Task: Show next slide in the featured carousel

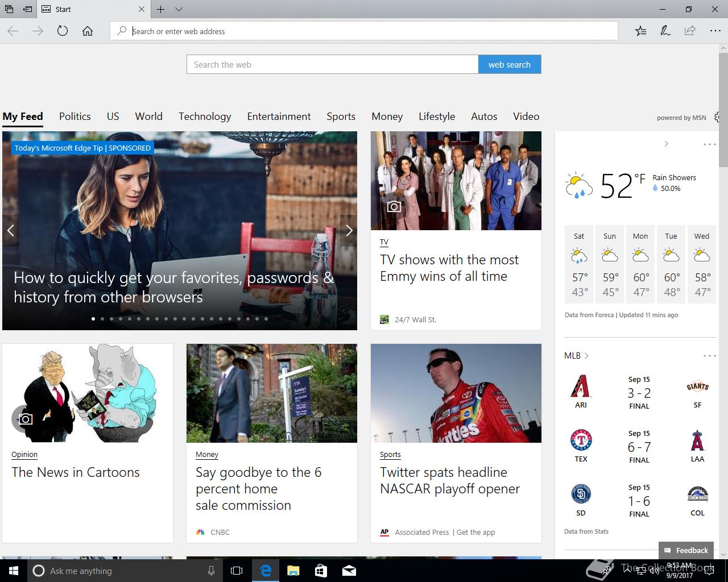Action: [349, 230]
